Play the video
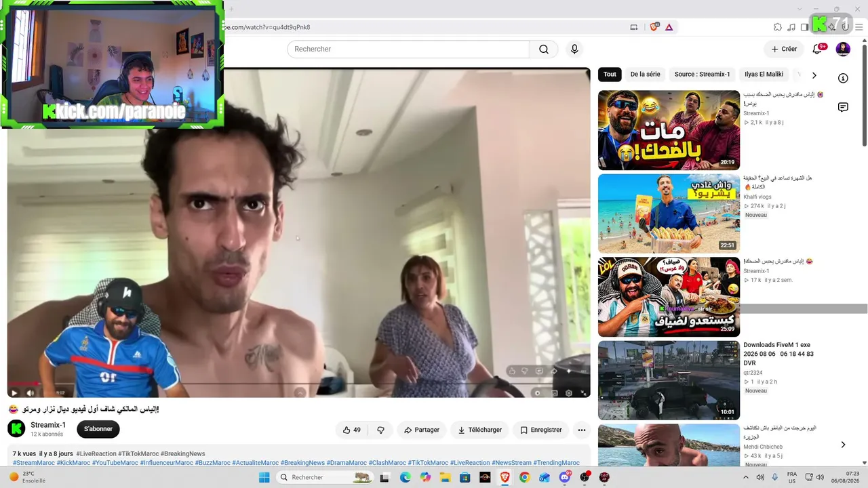 [x=14, y=392]
